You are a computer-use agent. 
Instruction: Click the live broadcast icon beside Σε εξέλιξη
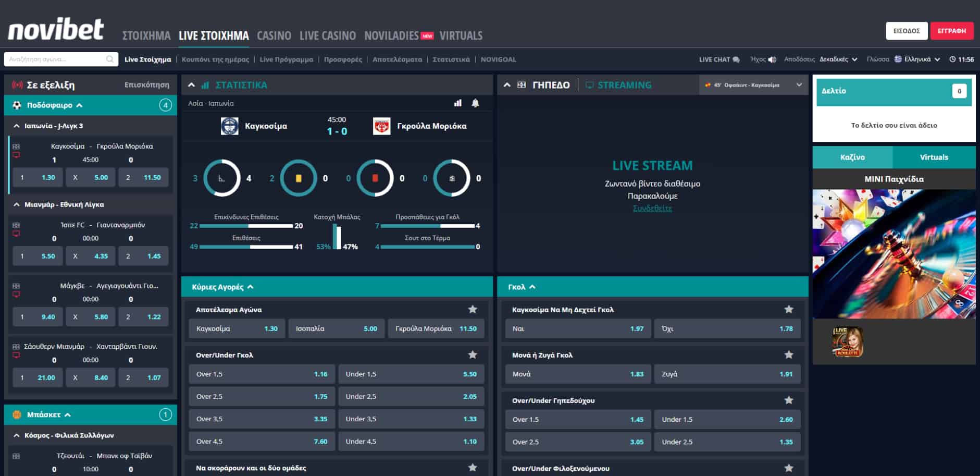[17, 85]
